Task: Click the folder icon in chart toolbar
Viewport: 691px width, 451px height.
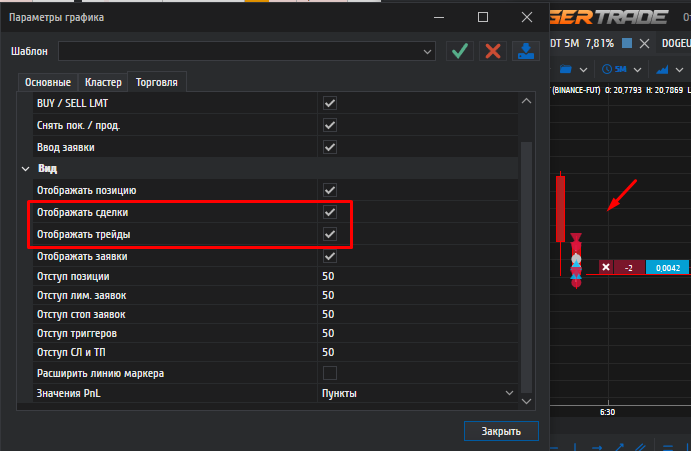Action: coord(565,69)
